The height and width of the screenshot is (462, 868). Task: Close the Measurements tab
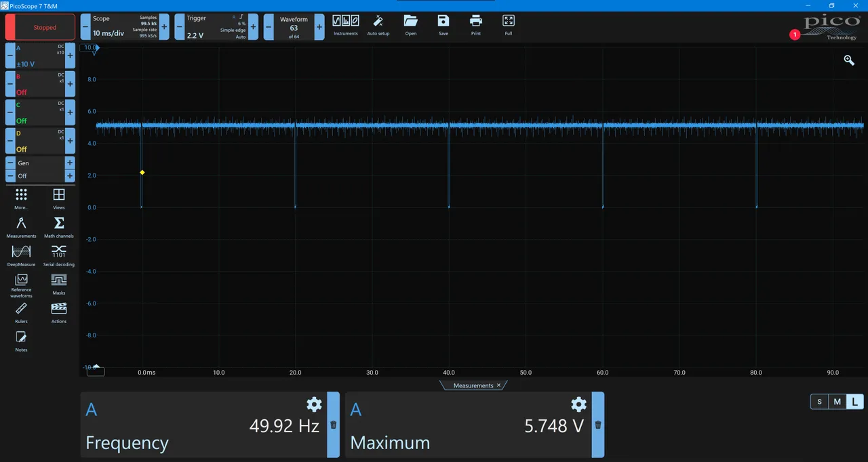498,385
